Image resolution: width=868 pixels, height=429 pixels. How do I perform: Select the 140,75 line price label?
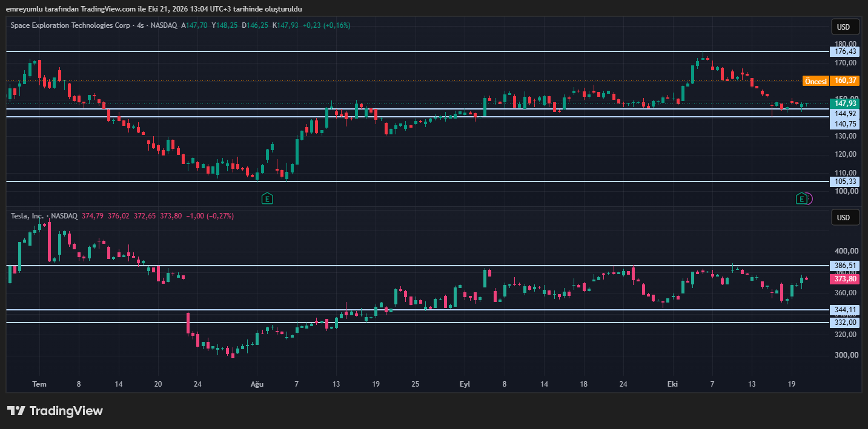(845, 124)
